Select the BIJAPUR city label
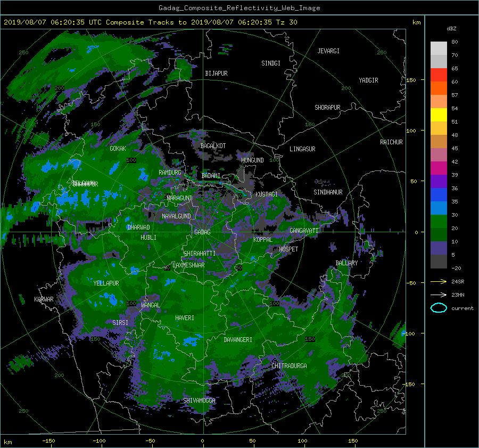 point(216,74)
